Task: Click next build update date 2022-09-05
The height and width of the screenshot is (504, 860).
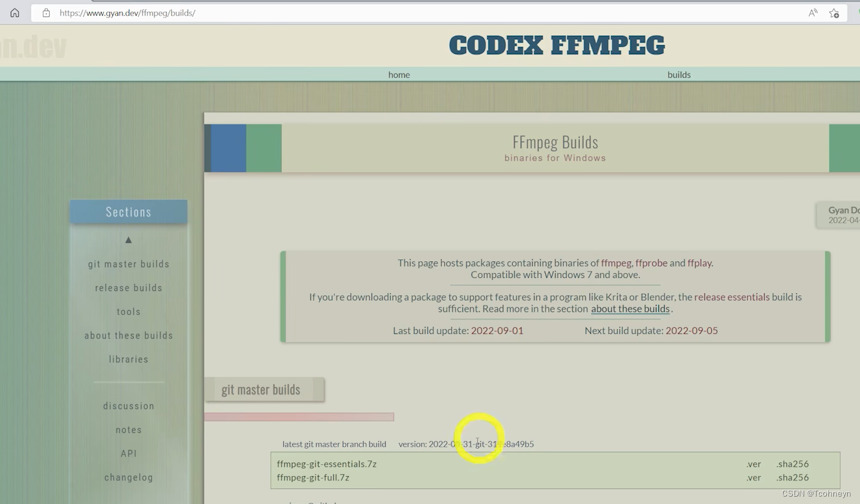Action: coord(692,330)
